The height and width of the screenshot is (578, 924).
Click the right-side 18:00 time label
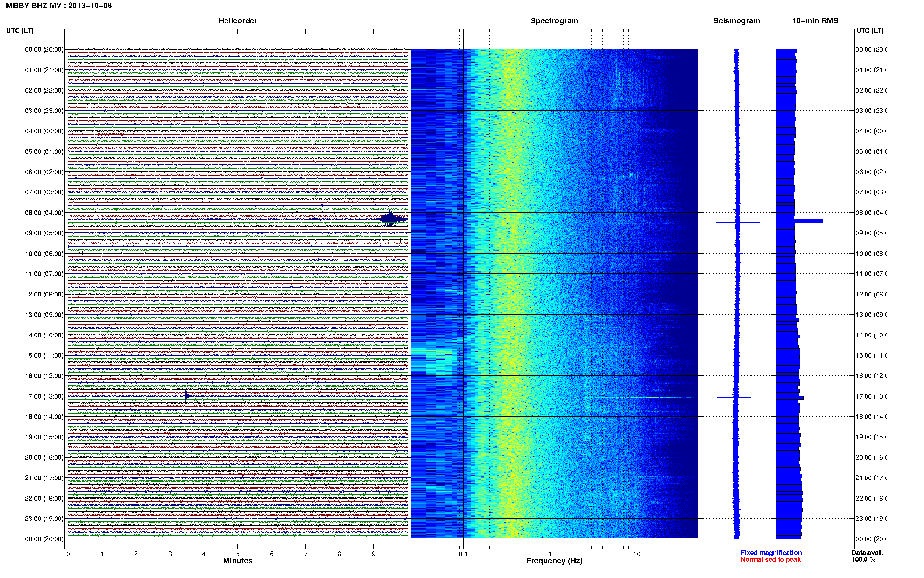pyautogui.click(x=871, y=417)
